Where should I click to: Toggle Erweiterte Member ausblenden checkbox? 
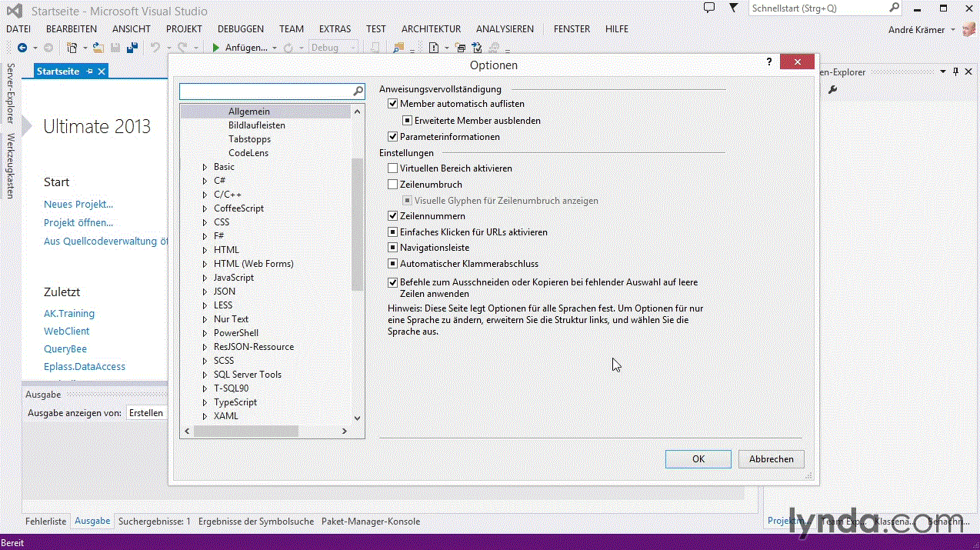[408, 121]
